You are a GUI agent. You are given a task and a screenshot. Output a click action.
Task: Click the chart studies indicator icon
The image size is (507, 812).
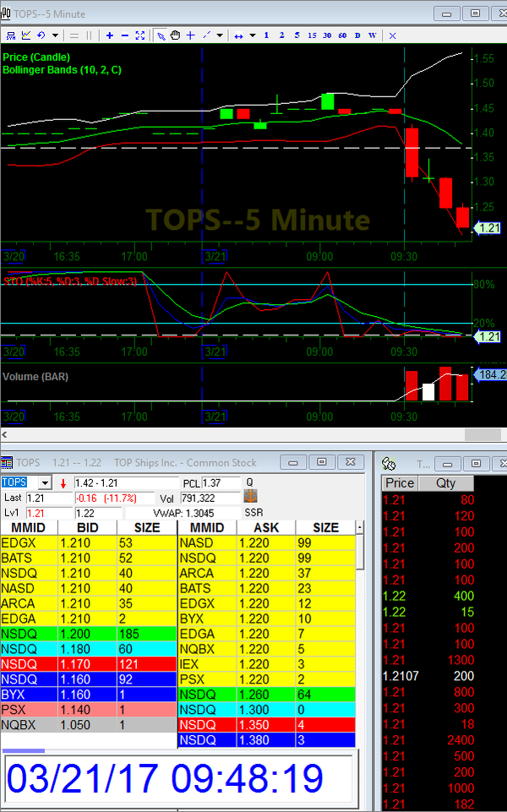25,35
